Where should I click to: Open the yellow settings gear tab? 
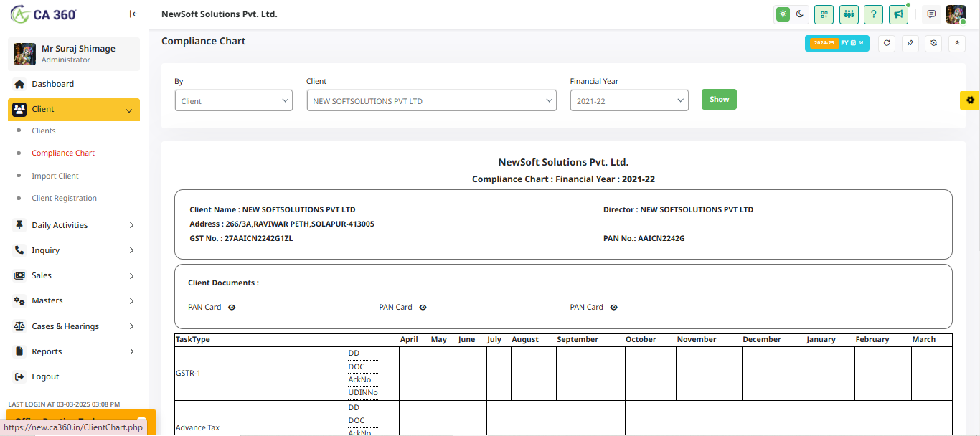970,100
